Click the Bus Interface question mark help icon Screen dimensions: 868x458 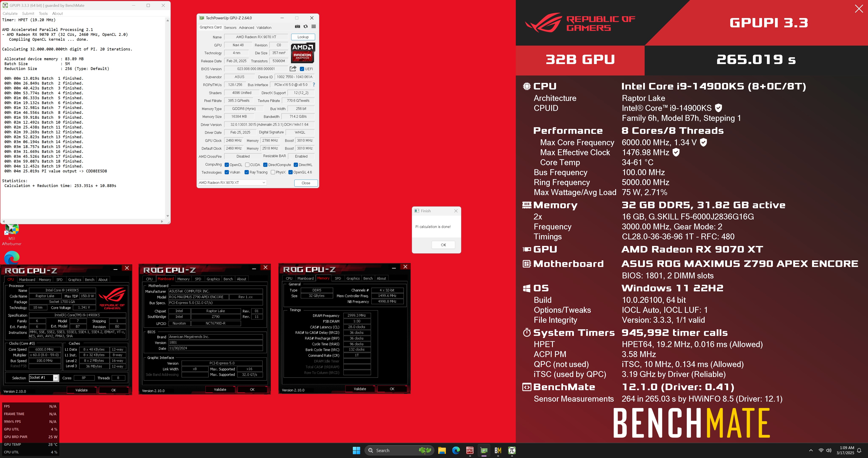tap(314, 85)
